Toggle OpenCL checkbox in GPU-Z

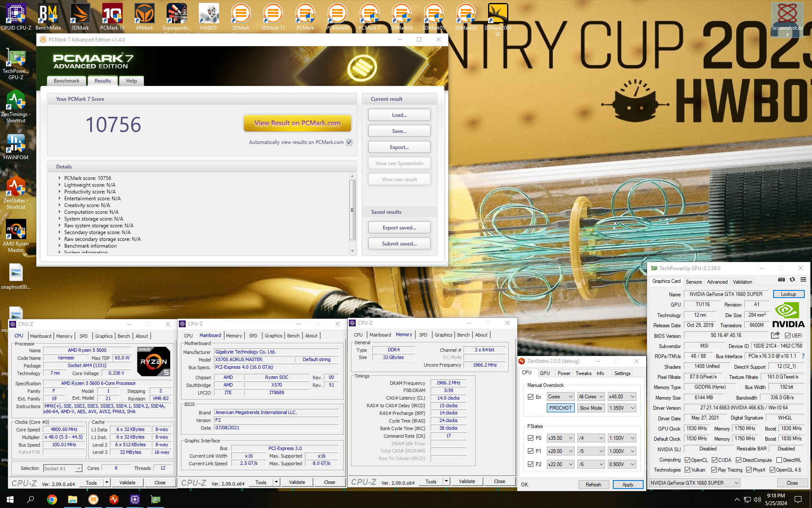coord(687,460)
